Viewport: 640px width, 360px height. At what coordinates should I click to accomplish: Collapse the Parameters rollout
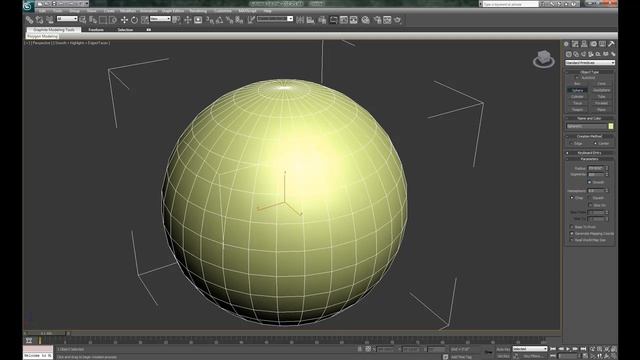590,159
